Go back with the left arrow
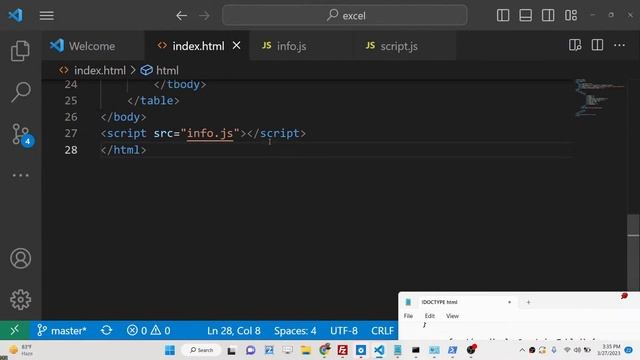Viewport: 640px width, 360px height. point(182,16)
